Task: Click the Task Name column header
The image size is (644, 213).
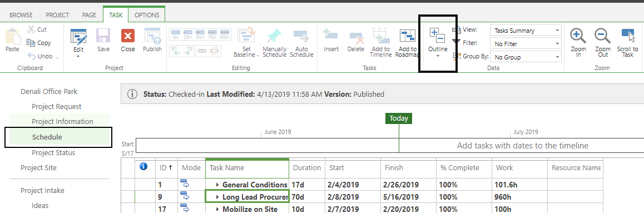Action: [247, 168]
